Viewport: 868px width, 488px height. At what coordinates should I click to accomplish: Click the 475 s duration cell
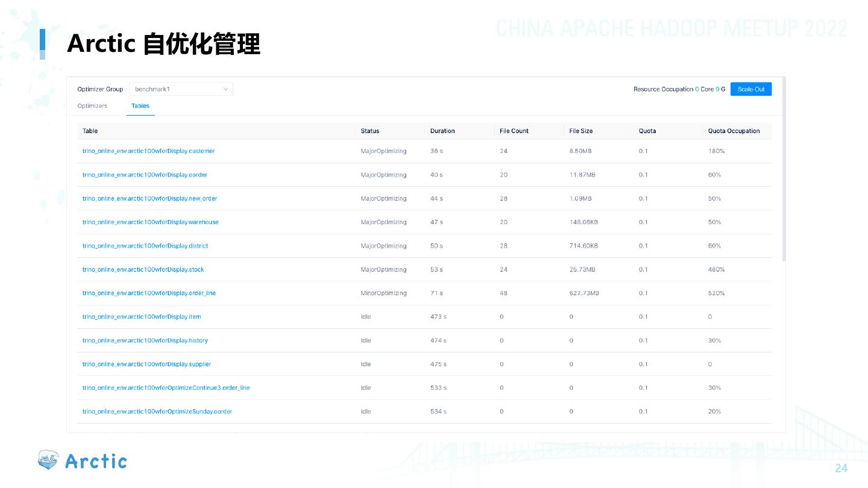point(438,364)
